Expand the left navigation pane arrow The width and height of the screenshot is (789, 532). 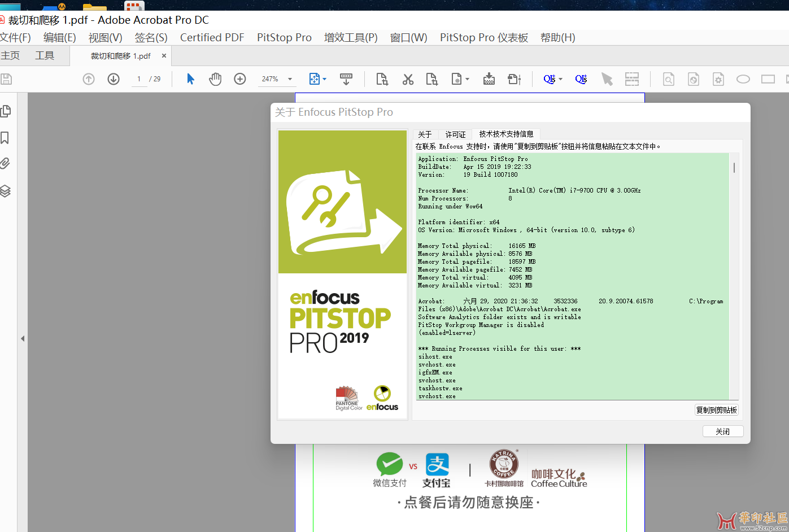[x=23, y=338]
